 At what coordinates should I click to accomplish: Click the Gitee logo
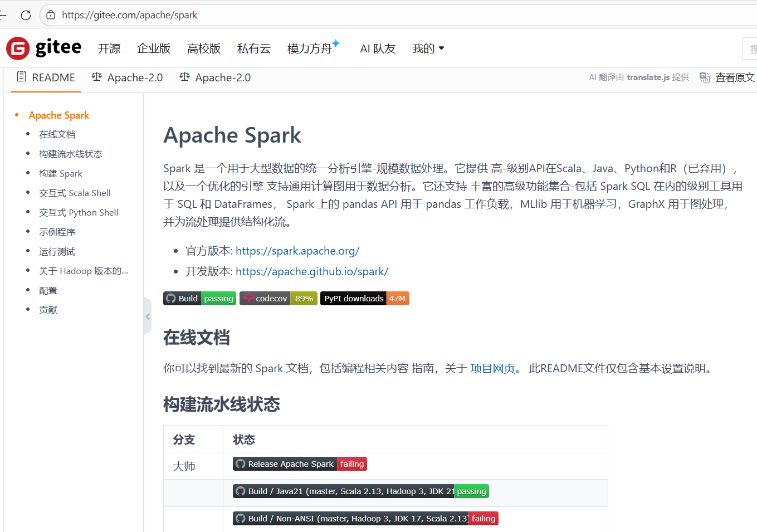pyautogui.click(x=43, y=48)
